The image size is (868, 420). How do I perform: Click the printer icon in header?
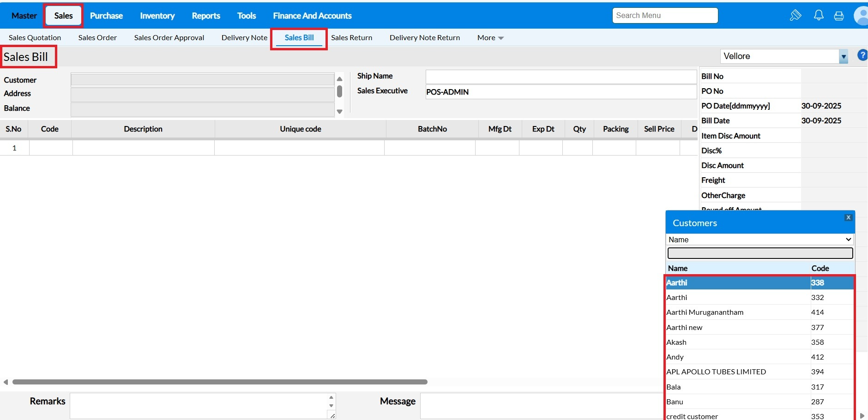(838, 16)
